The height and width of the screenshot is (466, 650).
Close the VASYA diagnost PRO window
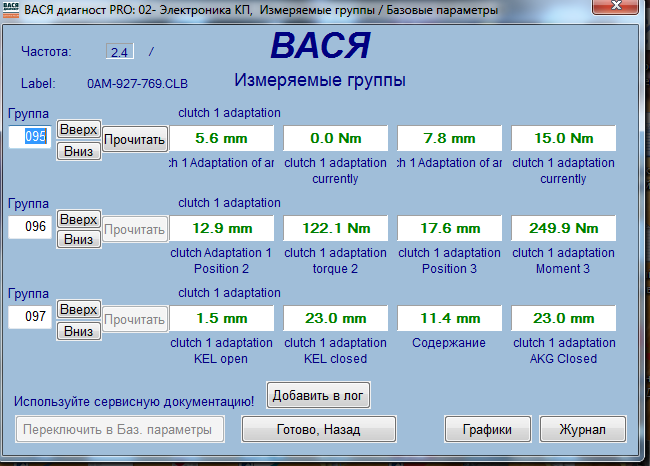point(615,6)
